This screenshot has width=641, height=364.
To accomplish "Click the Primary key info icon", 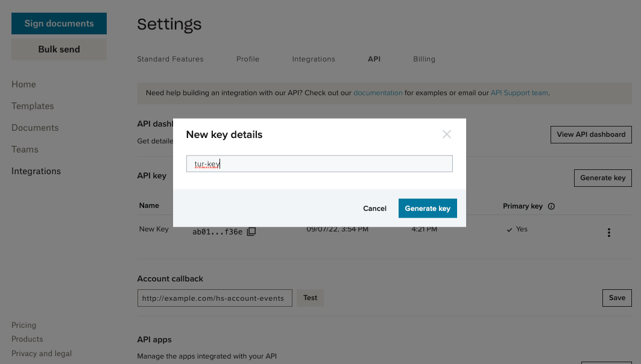I will tap(551, 206).
